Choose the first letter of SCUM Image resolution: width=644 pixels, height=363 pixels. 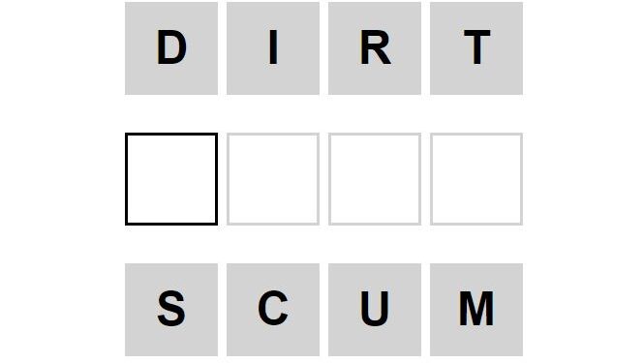point(171,310)
